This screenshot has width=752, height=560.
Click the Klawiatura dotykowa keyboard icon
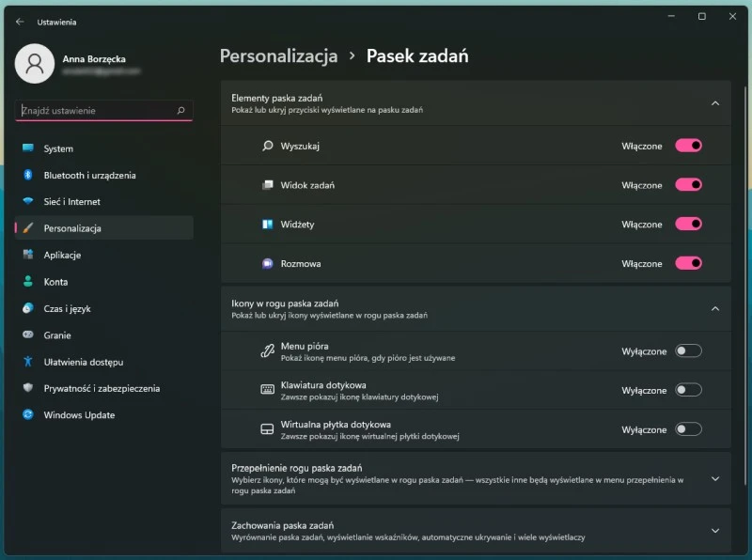[266, 389]
